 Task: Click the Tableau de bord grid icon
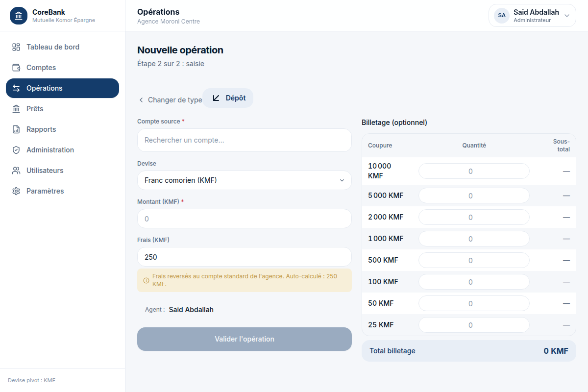(x=16, y=47)
